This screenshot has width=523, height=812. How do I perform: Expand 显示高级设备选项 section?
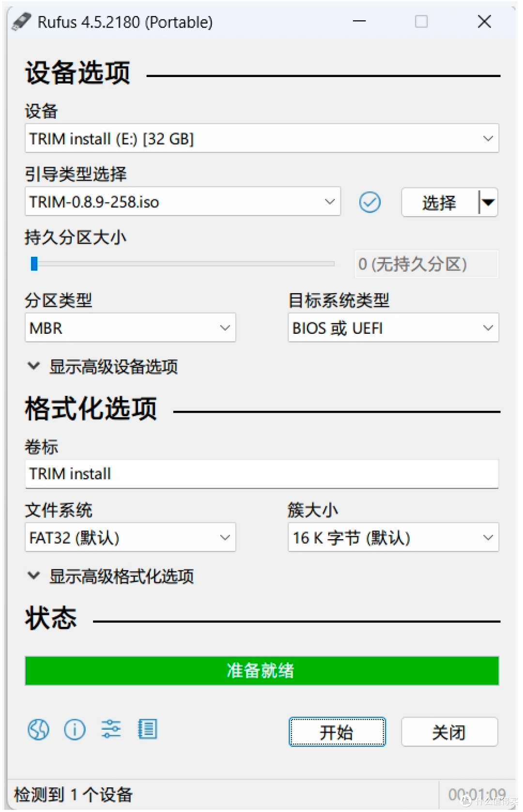pyautogui.click(x=103, y=366)
